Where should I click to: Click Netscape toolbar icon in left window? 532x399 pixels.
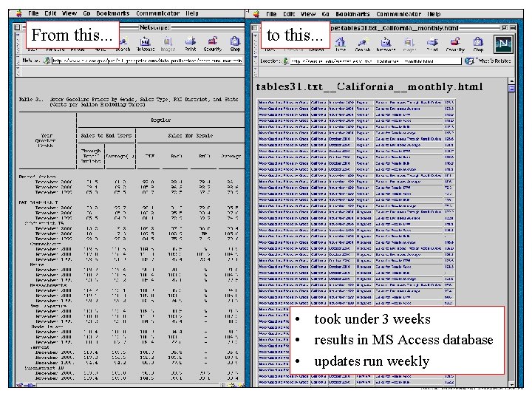pyautogui.click(x=146, y=43)
